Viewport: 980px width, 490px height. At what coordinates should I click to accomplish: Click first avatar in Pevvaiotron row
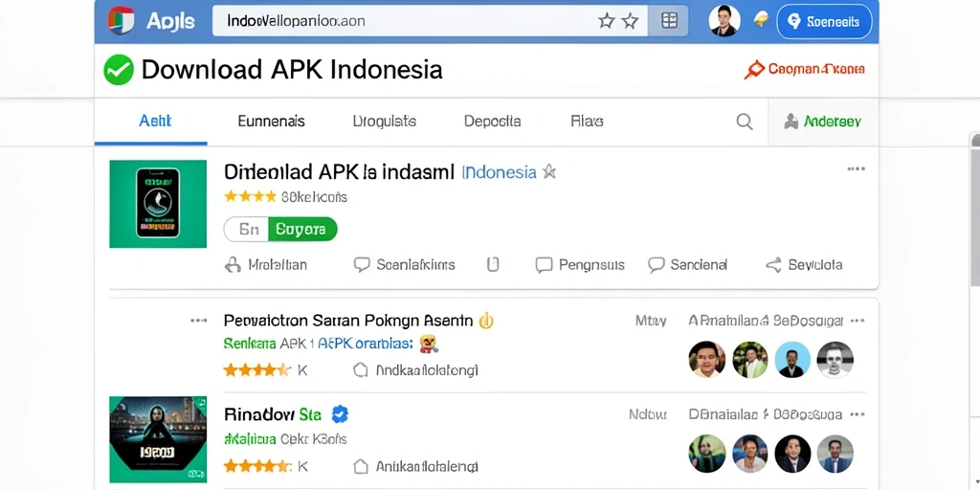(707, 360)
